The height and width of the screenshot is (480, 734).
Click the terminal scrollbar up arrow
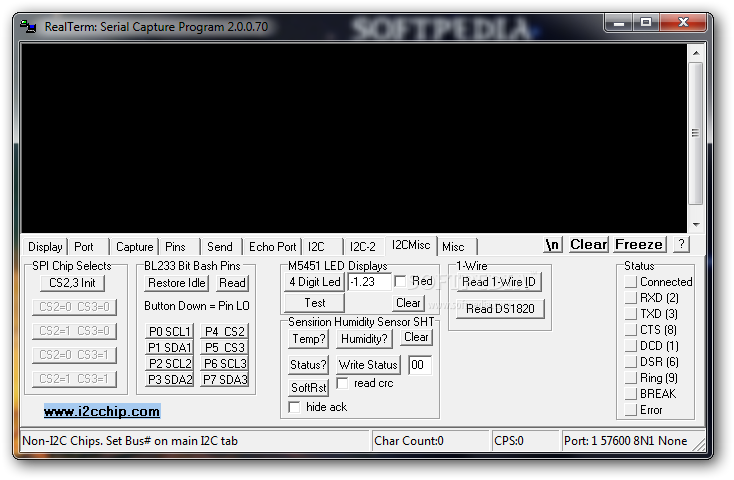click(696, 53)
